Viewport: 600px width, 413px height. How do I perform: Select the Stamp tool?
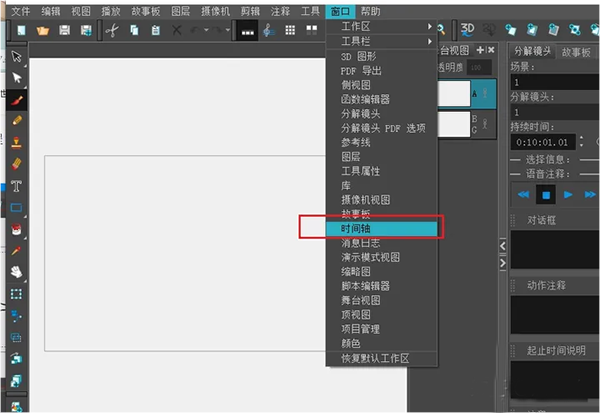coord(16,142)
